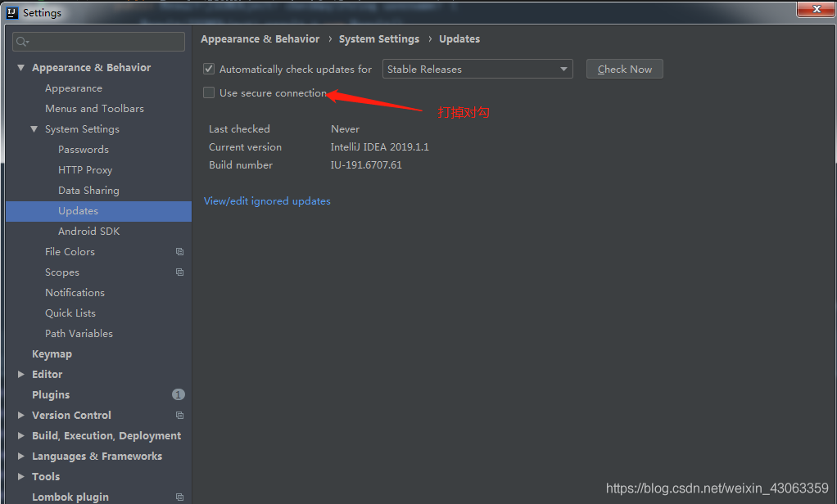The width and height of the screenshot is (837, 504).
Task: Click the Appearance & Behavior breadcrumb
Action: pos(260,39)
